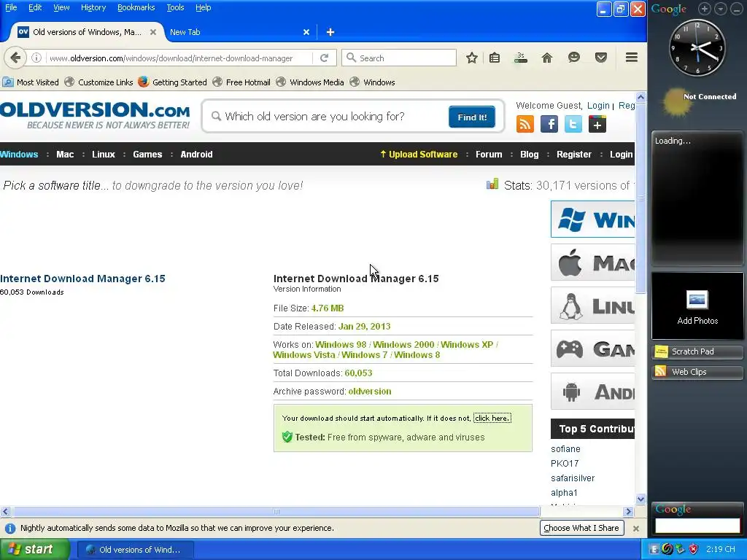
Task: Click the Facebook icon on OldVersion header
Action: click(x=549, y=125)
